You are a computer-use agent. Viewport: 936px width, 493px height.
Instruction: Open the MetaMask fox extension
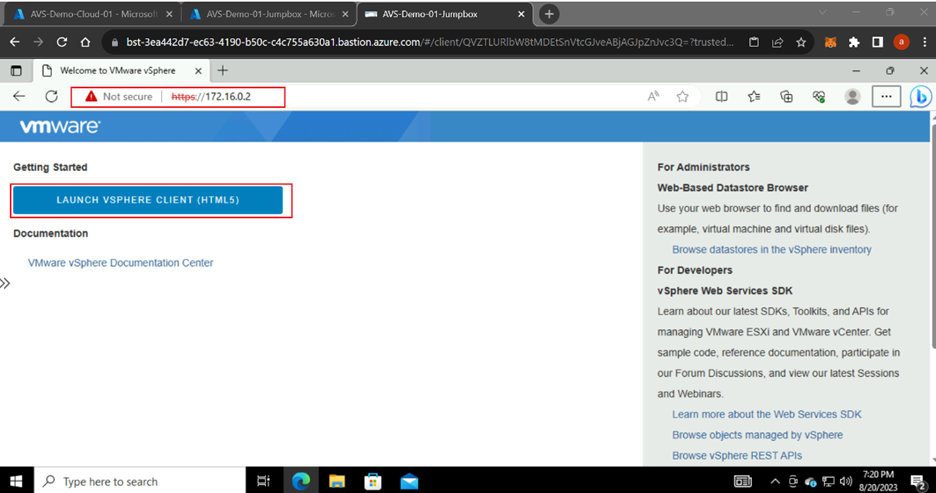tap(830, 42)
